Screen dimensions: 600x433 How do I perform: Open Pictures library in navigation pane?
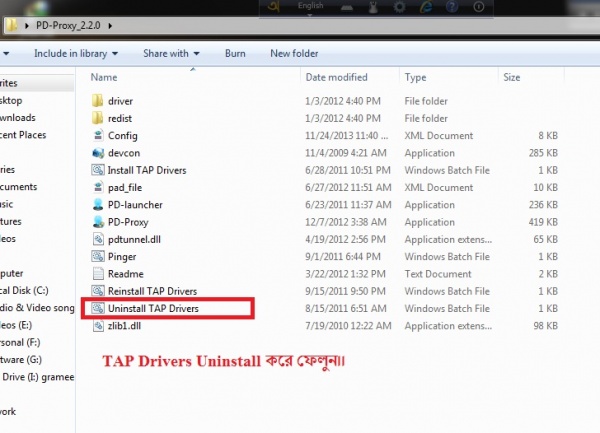tap(11, 221)
